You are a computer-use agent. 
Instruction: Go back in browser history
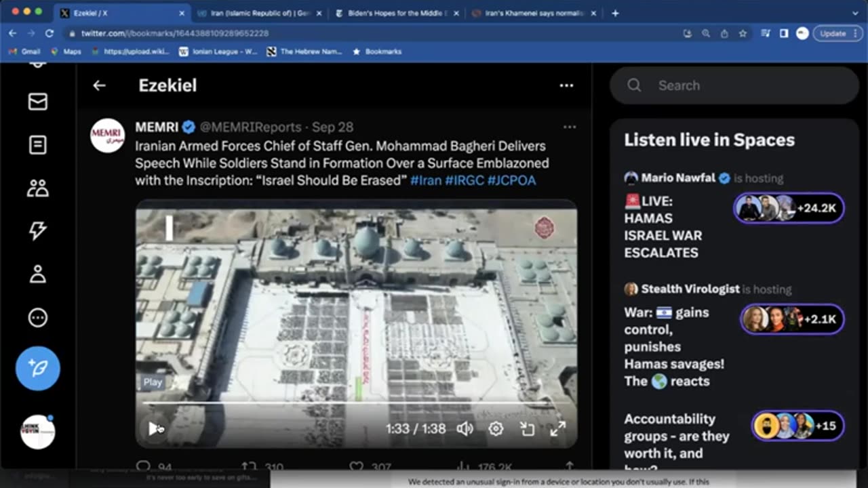(13, 33)
